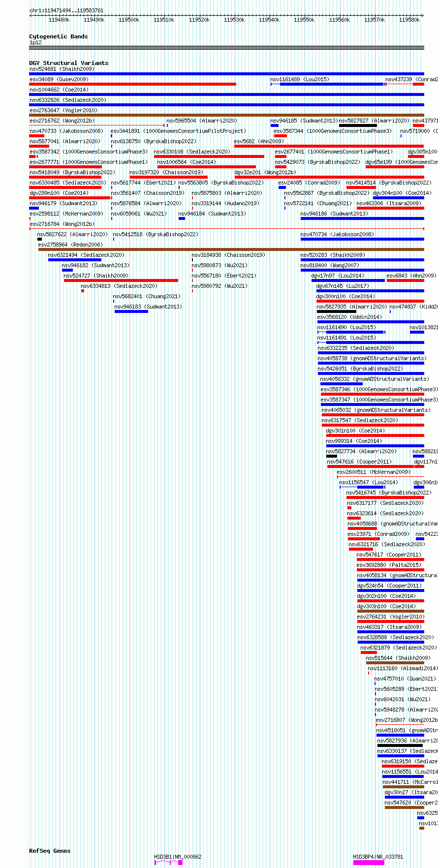Click esv6843 (Ahn2009) variant label
Image resolution: width=438 pixels, height=868 pixels.
coord(411,276)
